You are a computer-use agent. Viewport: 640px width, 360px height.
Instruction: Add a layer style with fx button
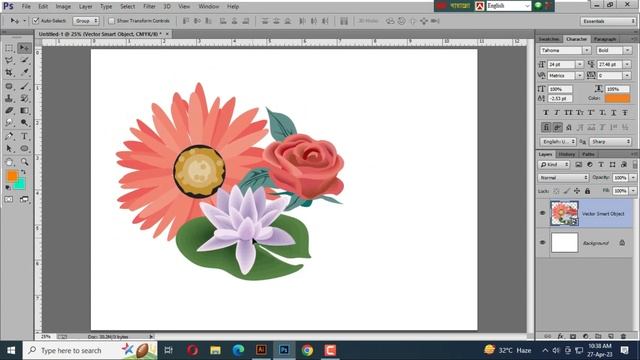[560, 336]
